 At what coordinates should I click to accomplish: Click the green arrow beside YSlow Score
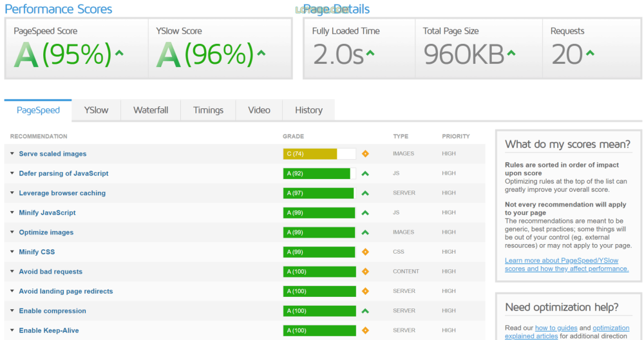tap(261, 53)
